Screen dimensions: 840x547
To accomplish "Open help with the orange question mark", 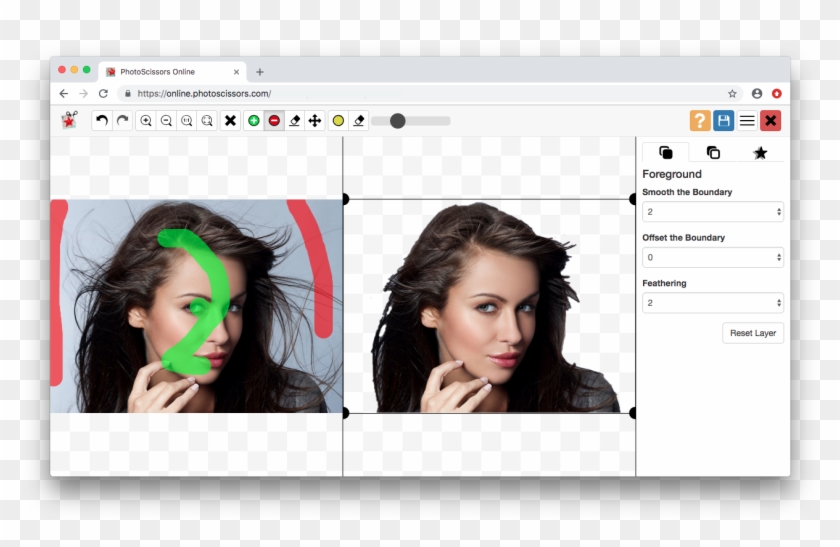I will point(700,121).
